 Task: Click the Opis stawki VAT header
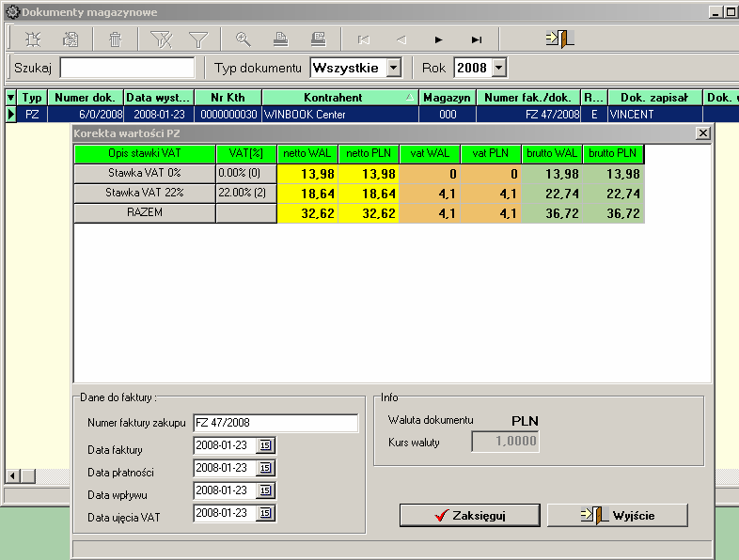145,153
